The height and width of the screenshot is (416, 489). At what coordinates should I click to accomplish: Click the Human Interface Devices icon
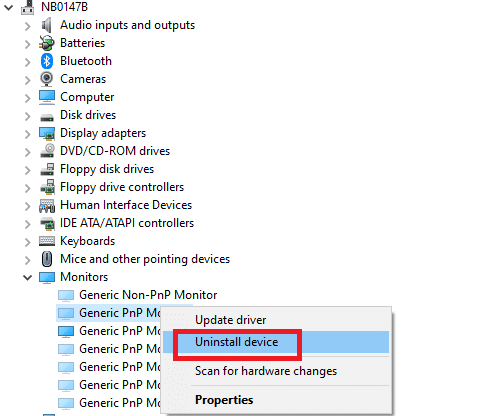(x=47, y=206)
